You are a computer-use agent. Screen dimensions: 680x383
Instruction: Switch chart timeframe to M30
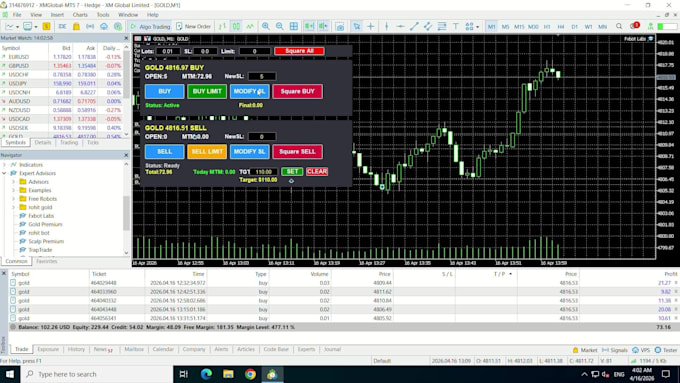click(x=533, y=26)
